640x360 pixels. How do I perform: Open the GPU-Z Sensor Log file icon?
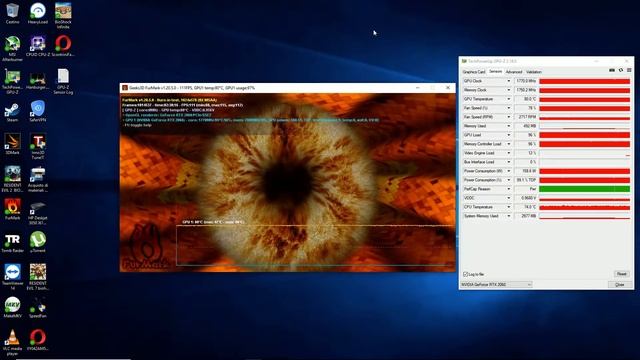(63, 82)
